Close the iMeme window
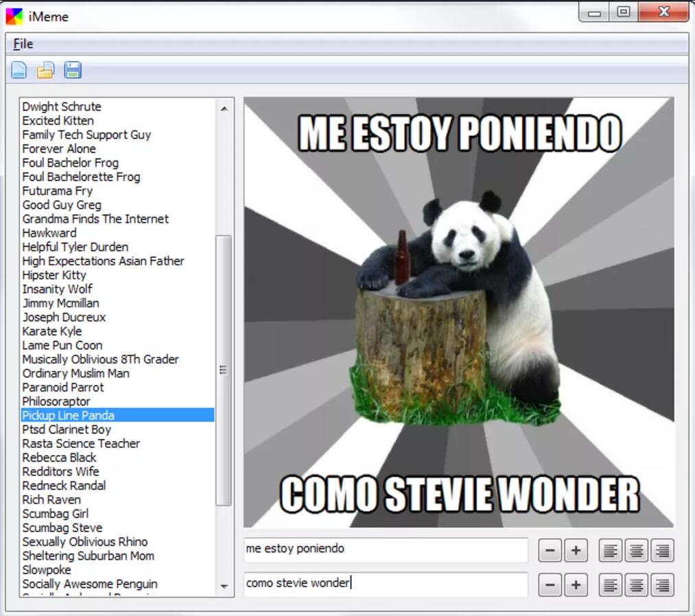 point(663,12)
